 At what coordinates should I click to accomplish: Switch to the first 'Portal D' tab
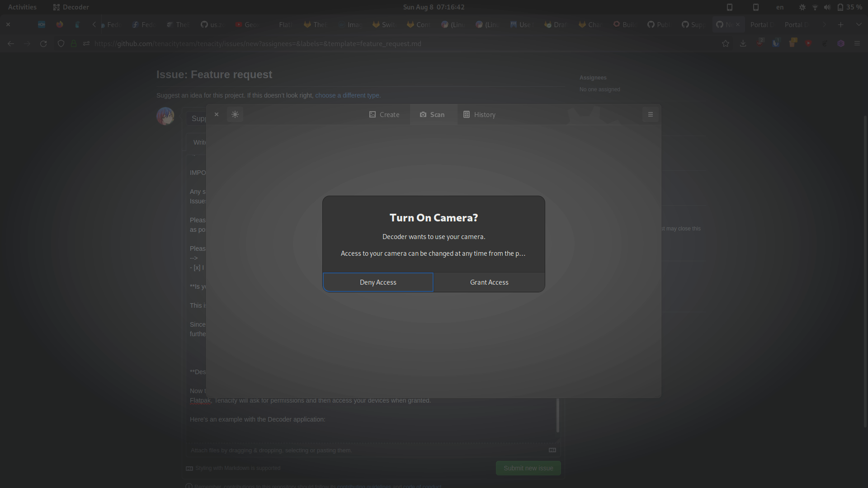[762, 25]
